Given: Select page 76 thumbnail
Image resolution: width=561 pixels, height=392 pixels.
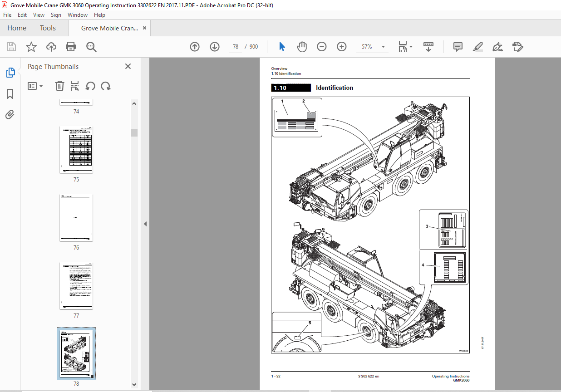Looking at the screenshot, I should [x=76, y=218].
